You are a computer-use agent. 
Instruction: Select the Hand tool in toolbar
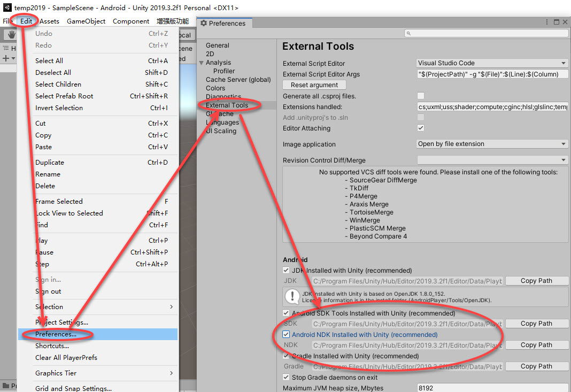(11, 35)
